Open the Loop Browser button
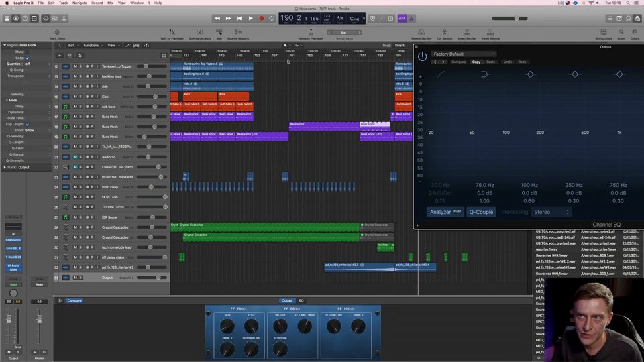The width and height of the screenshot is (644, 362). pyautogui.click(x=628, y=19)
